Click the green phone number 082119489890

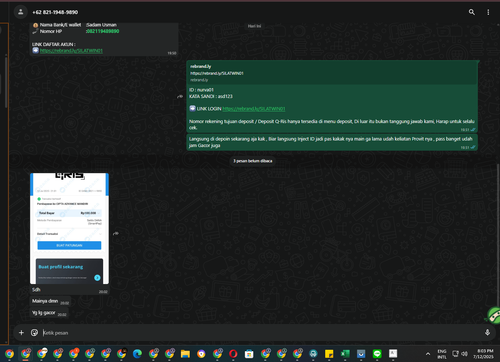103,31
